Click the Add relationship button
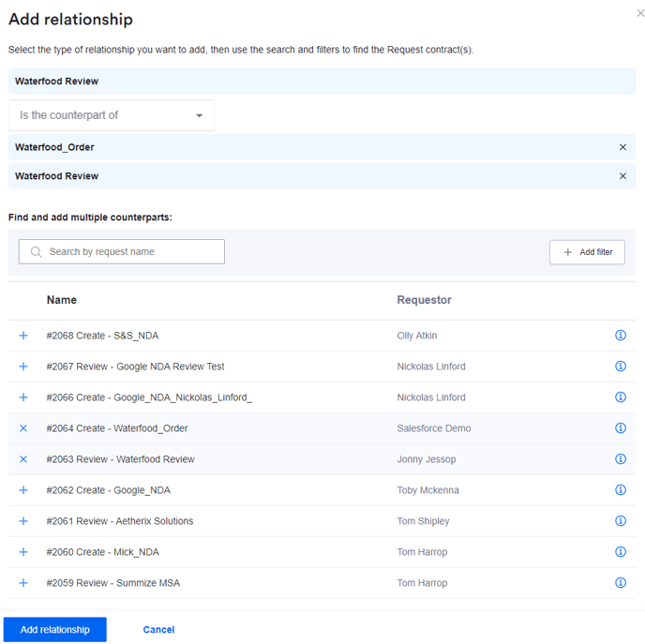The image size is (645, 644). [55, 630]
